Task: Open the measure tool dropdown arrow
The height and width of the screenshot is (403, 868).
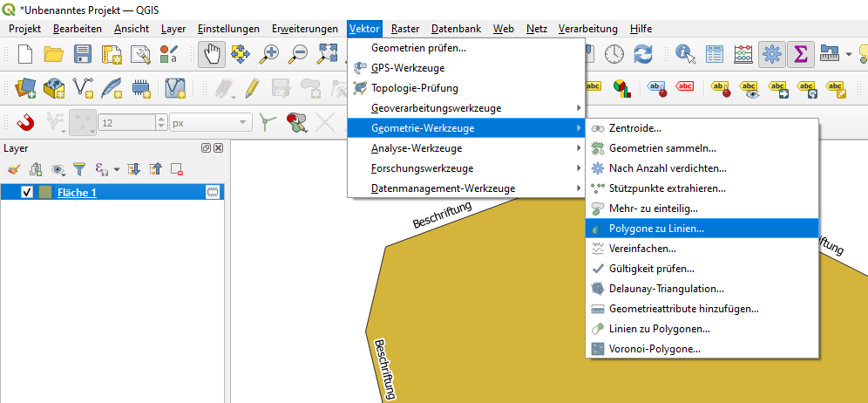Action: (x=850, y=54)
